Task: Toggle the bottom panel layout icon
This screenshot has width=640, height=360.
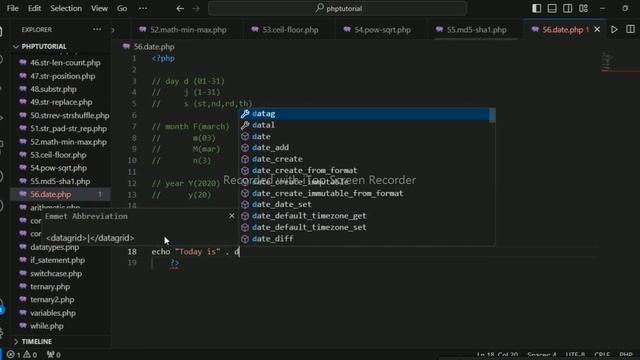Action: pos(552,8)
